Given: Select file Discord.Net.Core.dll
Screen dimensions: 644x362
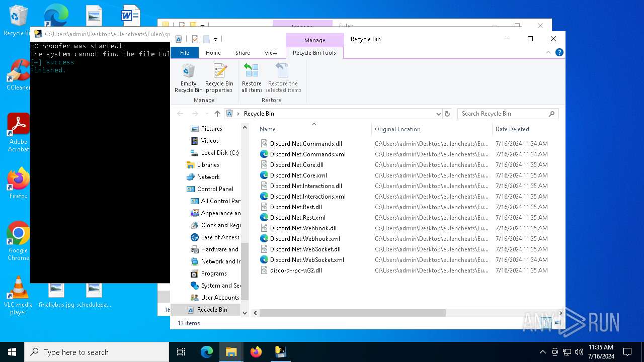Looking at the screenshot, I should 296,165.
